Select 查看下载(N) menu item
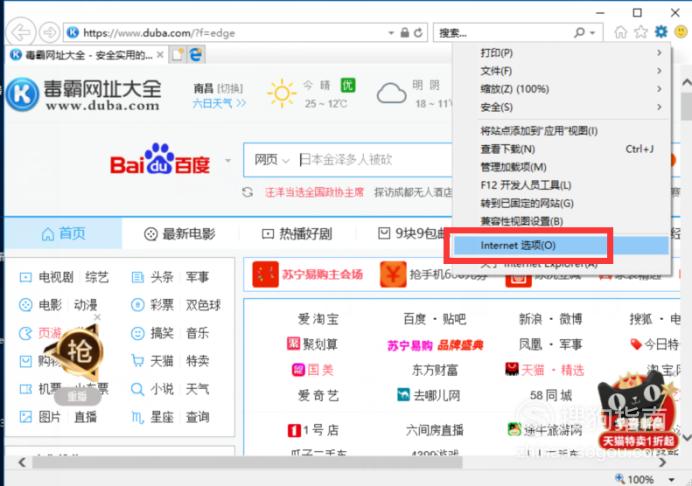This screenshot has width=692, height=486. (x=572, y=149)
